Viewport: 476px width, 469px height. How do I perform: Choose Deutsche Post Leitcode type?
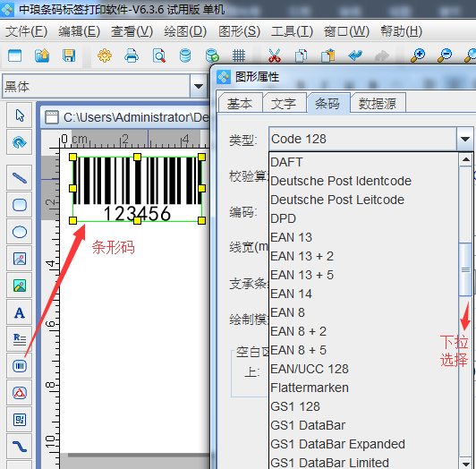[x=364, y=200]
